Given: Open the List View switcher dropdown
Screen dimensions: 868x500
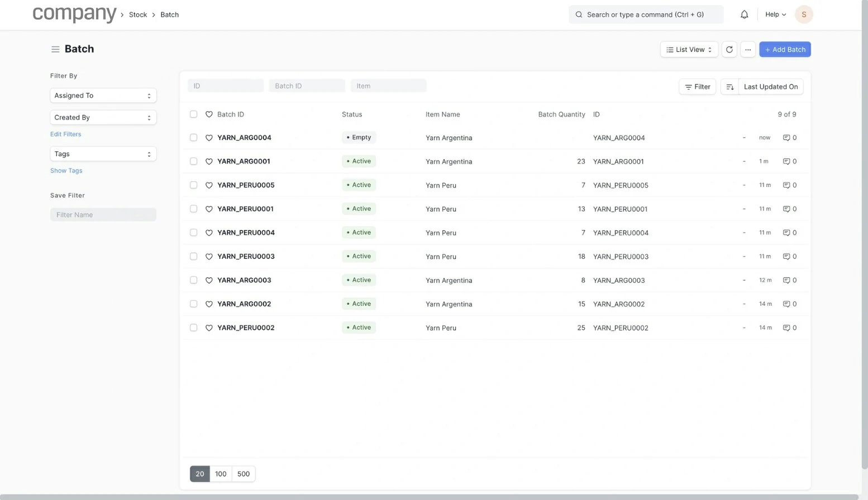Looking at the screenshot, I should pos(689,50).
